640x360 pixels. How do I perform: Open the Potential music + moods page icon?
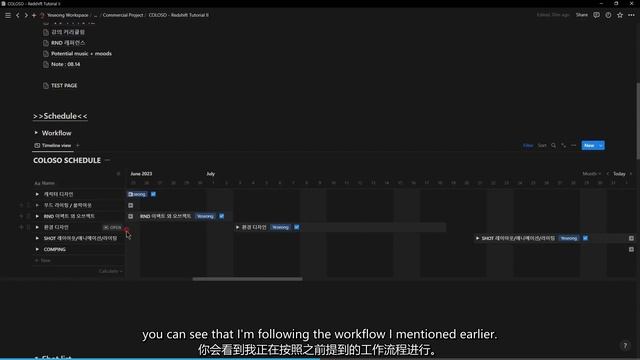point(46,53)
